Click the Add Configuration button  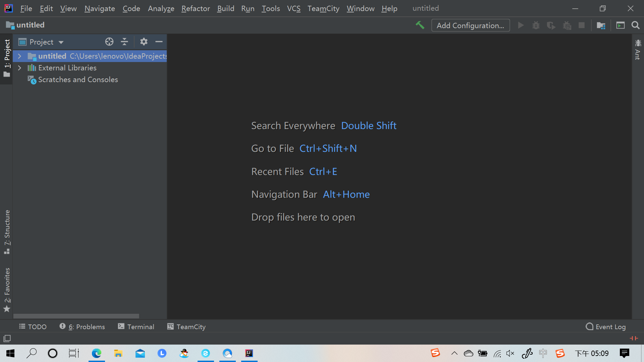click(x=470, y=25)
